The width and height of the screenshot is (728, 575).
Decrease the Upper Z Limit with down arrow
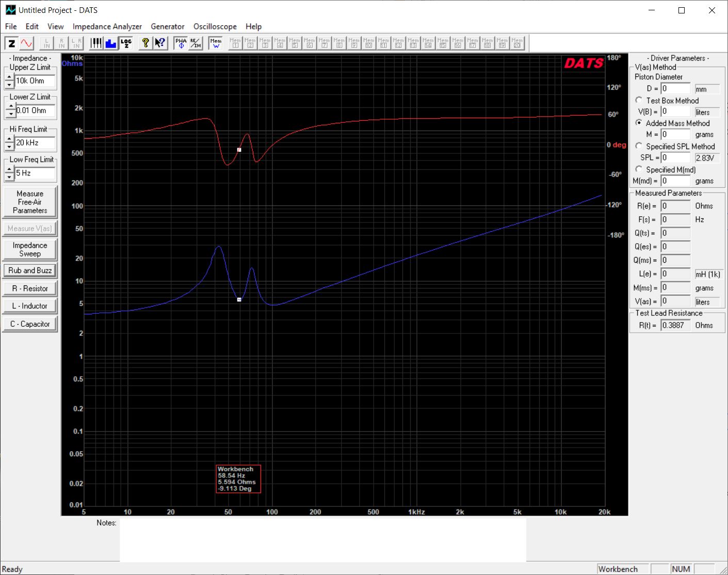pyautogui.click(x=9, y=84)
